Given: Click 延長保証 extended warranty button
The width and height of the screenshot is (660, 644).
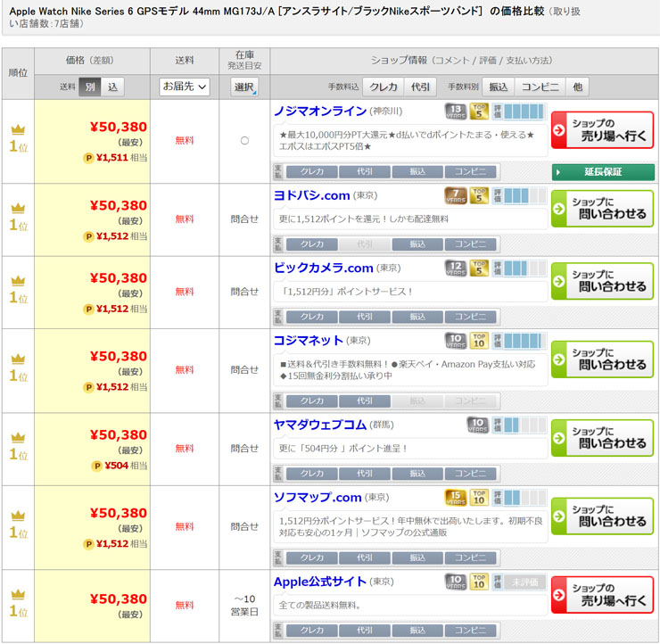Looking at the screenshot, I should (x=603, y=172).
